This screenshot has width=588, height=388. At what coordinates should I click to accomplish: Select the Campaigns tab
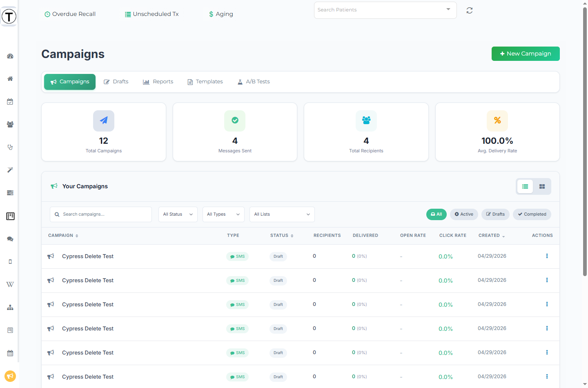click(x=70, y=82)
